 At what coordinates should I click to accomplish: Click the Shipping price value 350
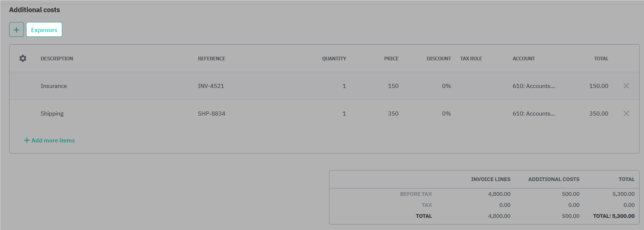coord(393,113)
